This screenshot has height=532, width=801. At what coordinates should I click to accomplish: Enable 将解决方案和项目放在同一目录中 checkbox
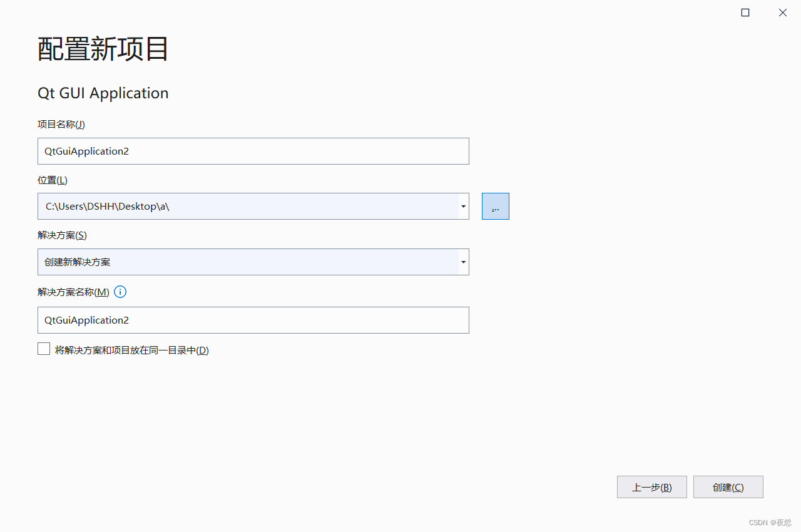[x=44, y=349]
